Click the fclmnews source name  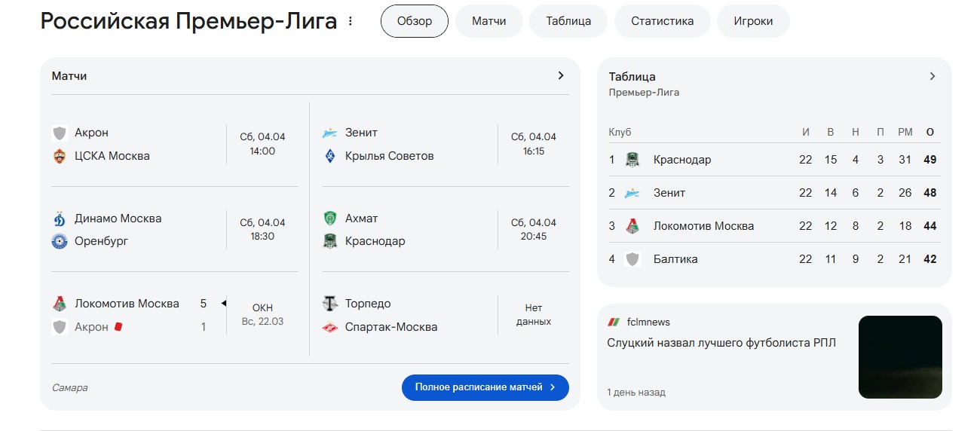coord(648,322)
